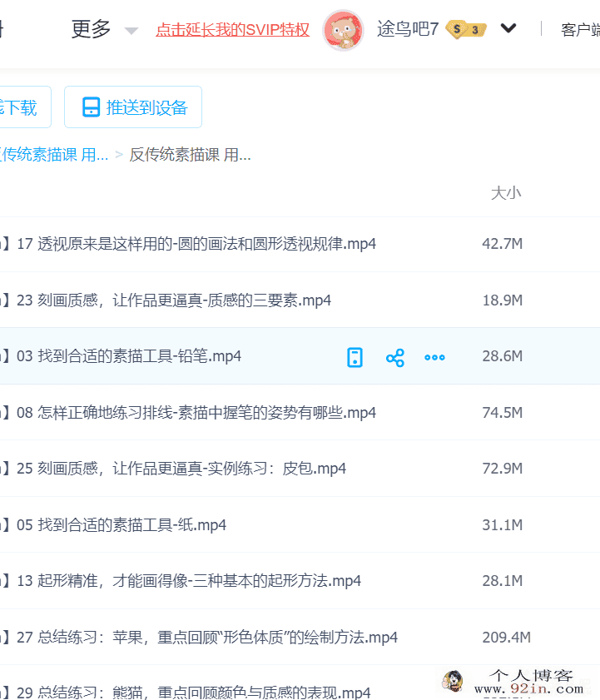Viewport: 600px width, 700px height.
Task: Click the device icon in the 推送到设备 button
Action: click(91, 107)
